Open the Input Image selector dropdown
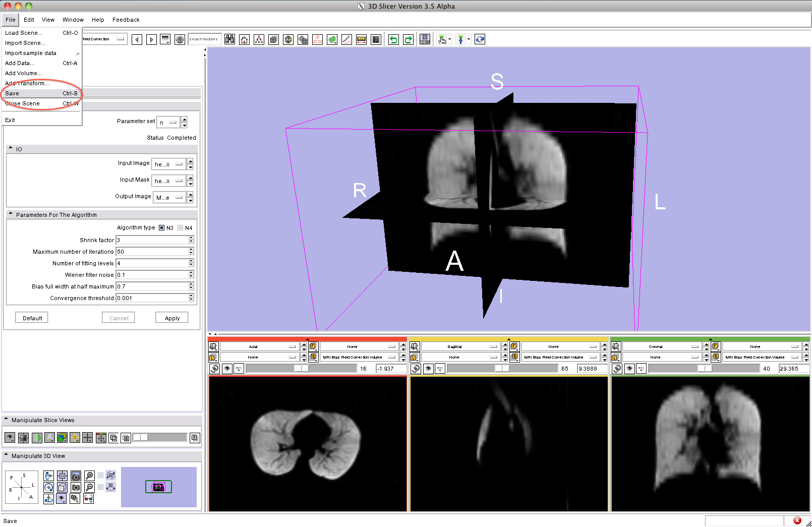Screen dimensions: 812x527 169,164
